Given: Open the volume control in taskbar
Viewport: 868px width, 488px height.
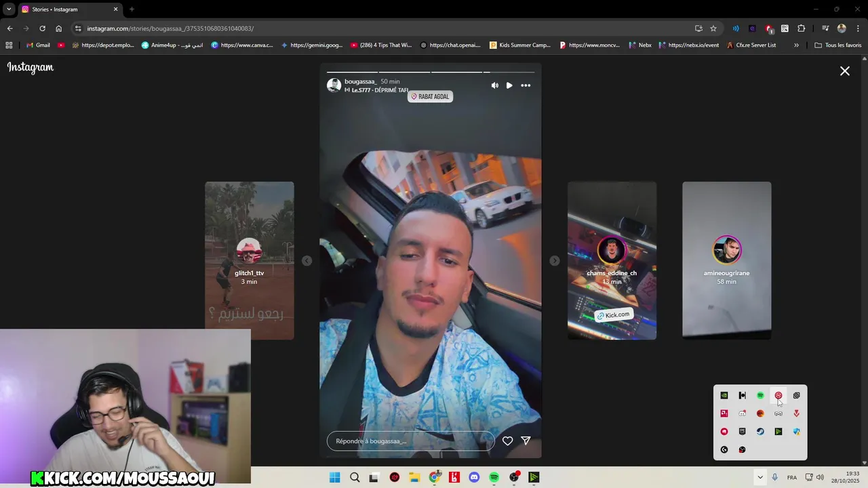Looking at the screenshot, I should click(x=820, y=477).
